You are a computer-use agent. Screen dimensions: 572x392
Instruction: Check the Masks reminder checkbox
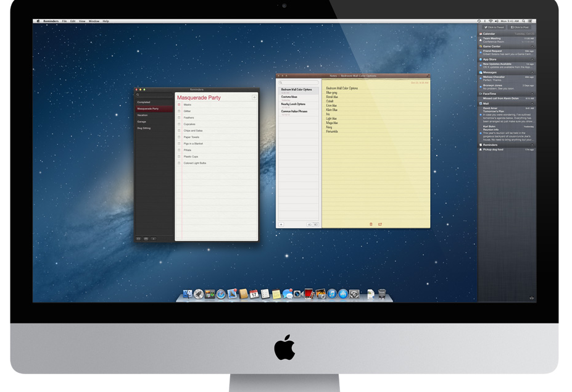click(x=180, y=105)
